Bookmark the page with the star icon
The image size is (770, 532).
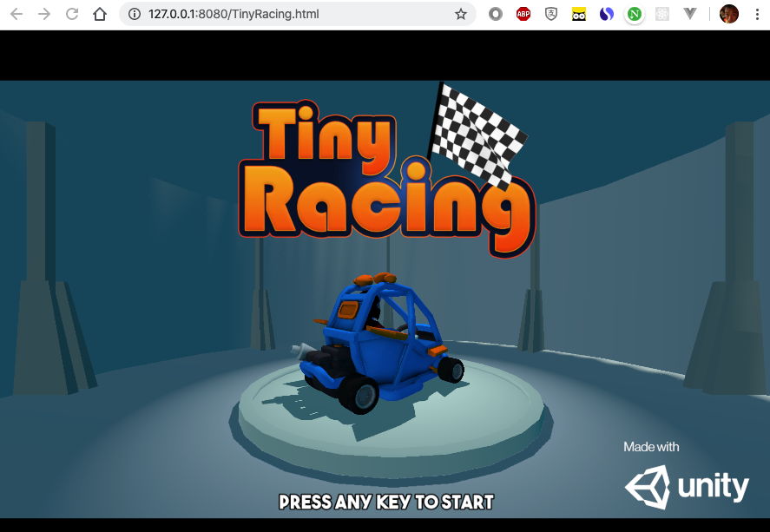tap(461, 15)
